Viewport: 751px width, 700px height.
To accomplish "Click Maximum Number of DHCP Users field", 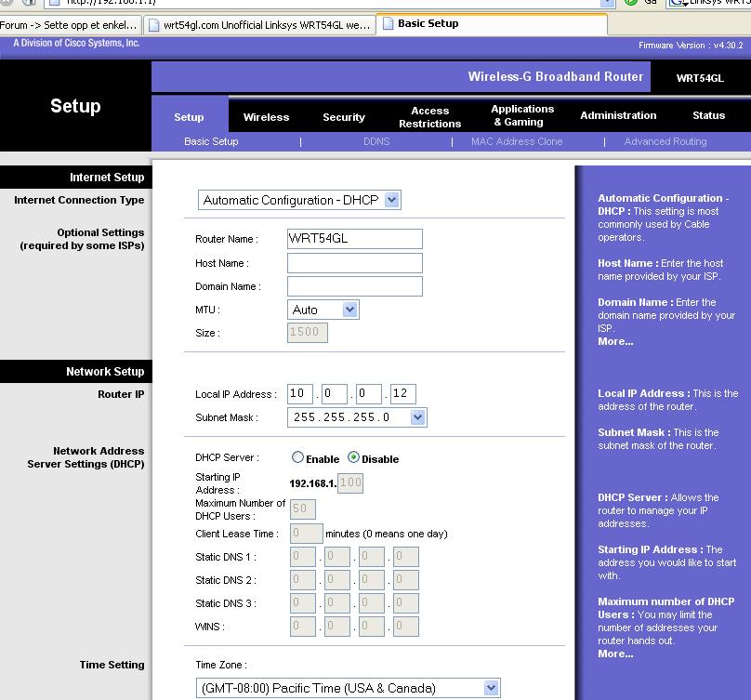I will point(303,508).
